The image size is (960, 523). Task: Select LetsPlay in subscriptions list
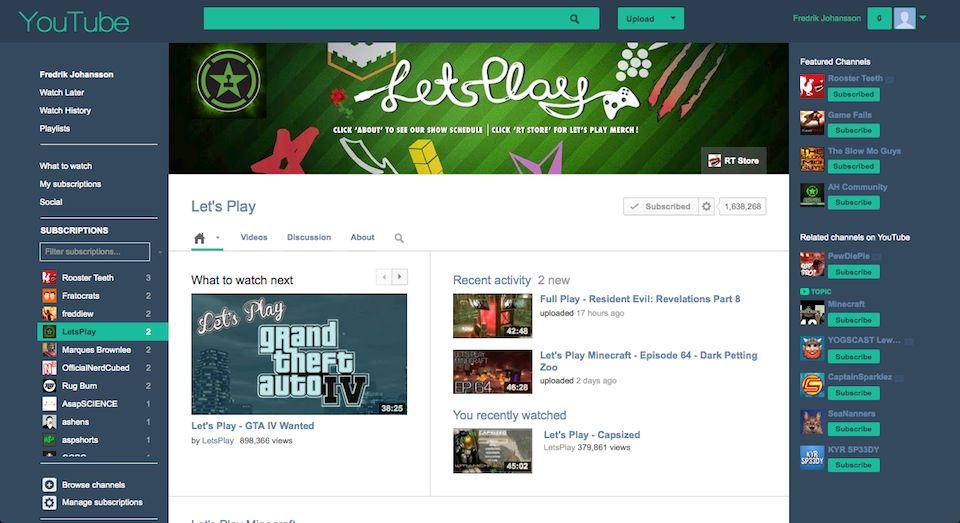102,331
